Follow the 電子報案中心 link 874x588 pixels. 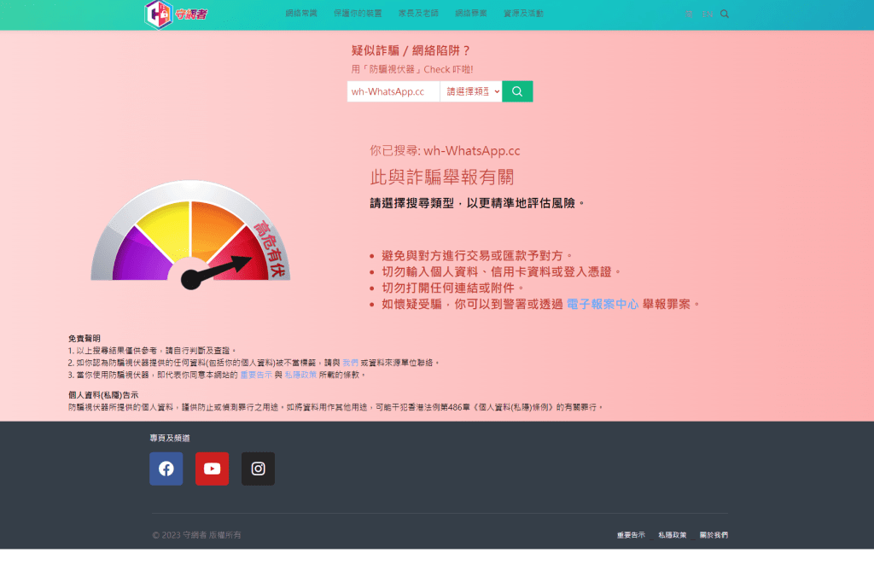point(603,304)
